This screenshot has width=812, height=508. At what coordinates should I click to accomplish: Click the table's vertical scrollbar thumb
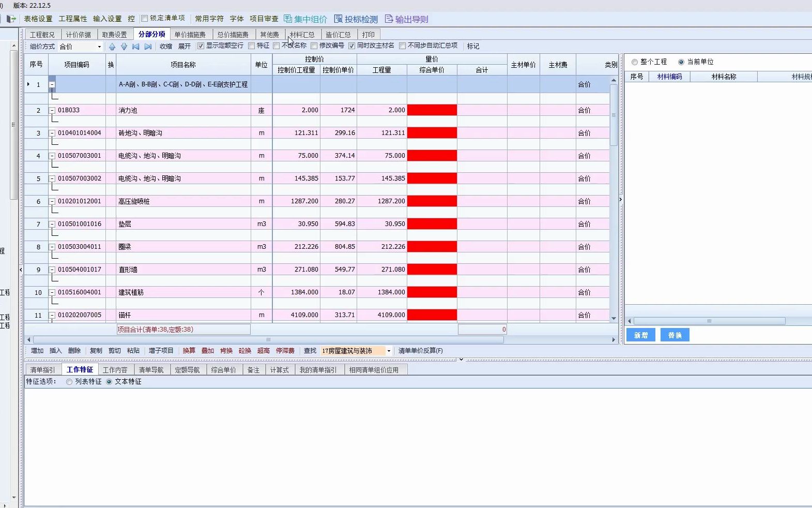(614, 115)
